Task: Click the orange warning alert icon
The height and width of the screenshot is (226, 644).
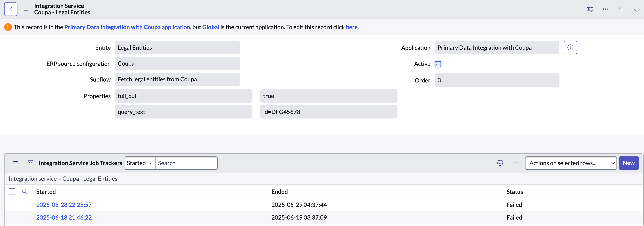Action: tap(8, 27)
